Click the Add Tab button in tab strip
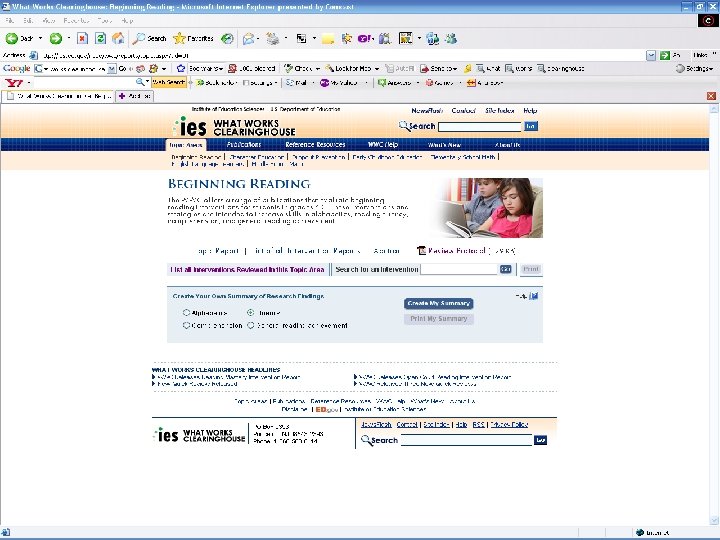 (134, 96)
